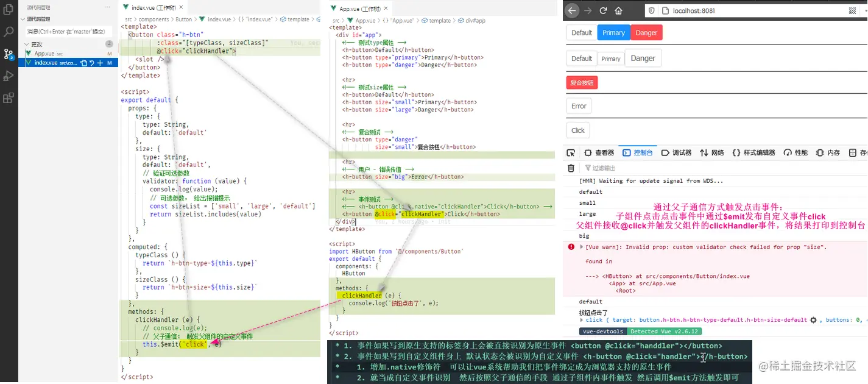Screen dimensions: 868x384
Task: Click the large Danger button in second row
Action: click(643, 59)
